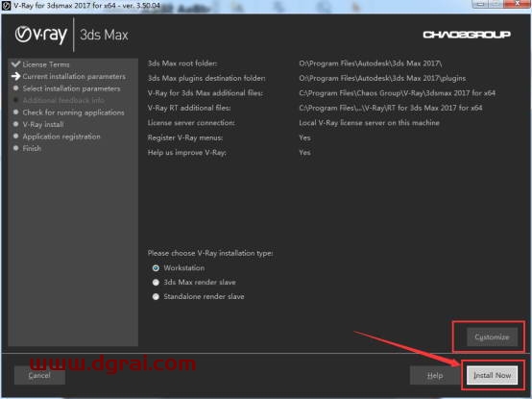
Task: Open Application registration step in sidebar
Action: coord(61,137)
